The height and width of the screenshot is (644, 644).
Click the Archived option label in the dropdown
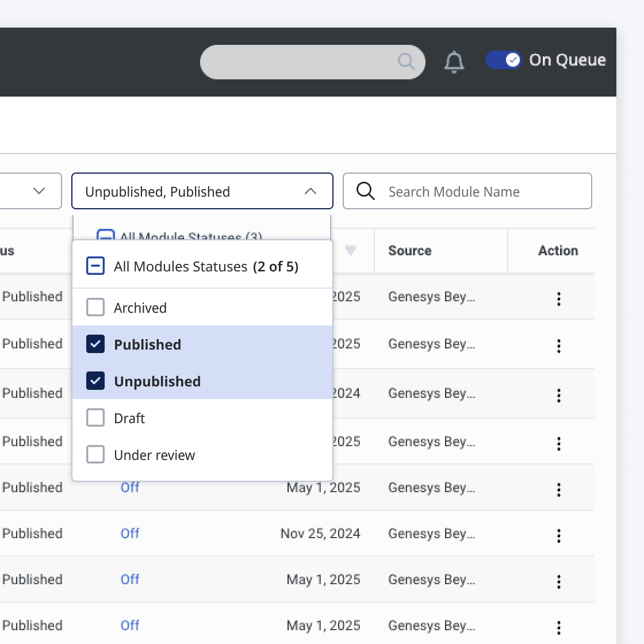tap(140, 308)
